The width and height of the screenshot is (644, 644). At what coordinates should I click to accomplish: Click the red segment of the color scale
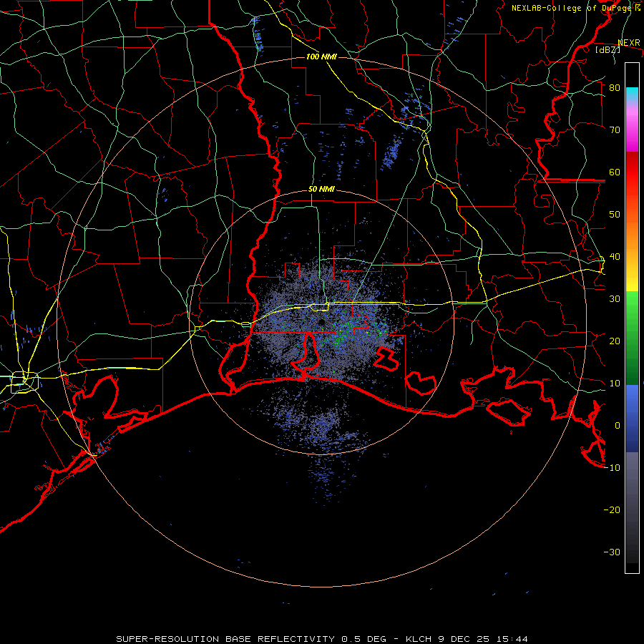click(632, 172)
